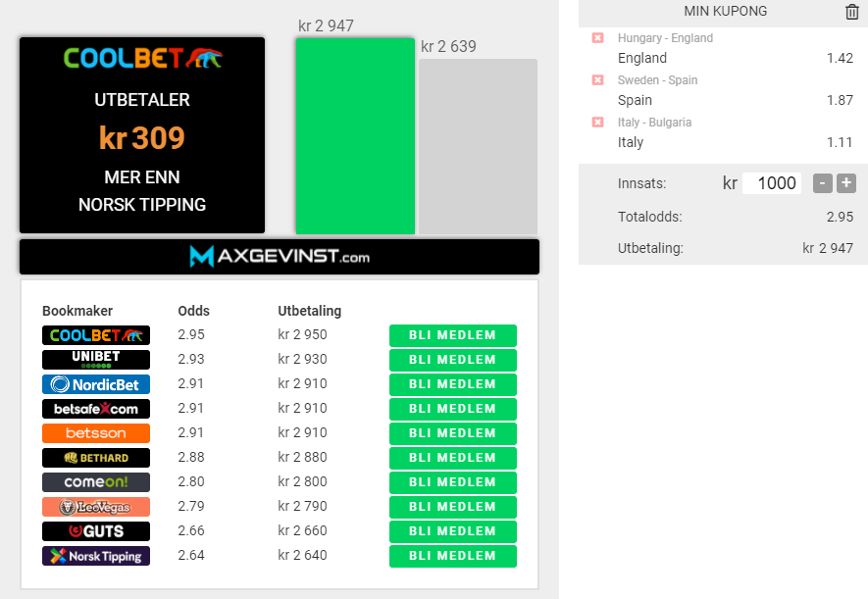Increase stake with the plus button
The width and height of the screenshot is (868, 599).
(x=846, y=183)
